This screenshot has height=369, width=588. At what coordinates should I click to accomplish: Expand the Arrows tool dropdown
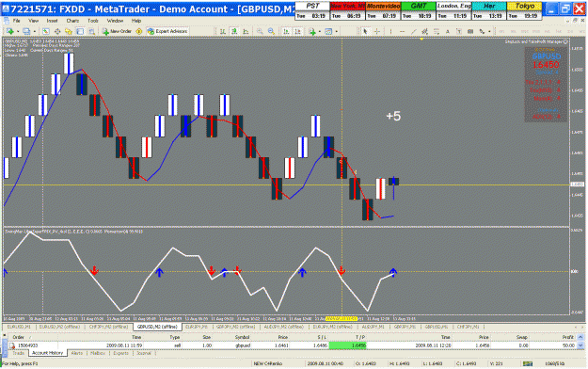(489, 31)
